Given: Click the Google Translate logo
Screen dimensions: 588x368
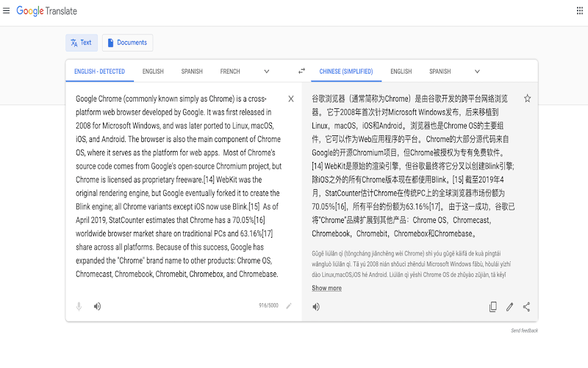Looking at the screenshot, I should click(x=46, y=11).
